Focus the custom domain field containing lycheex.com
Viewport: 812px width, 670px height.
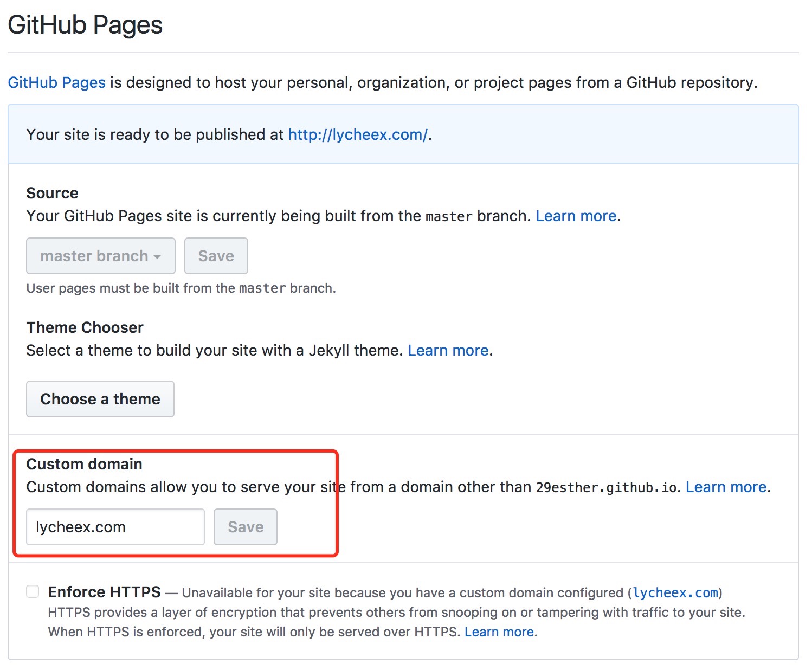(115, 527)
